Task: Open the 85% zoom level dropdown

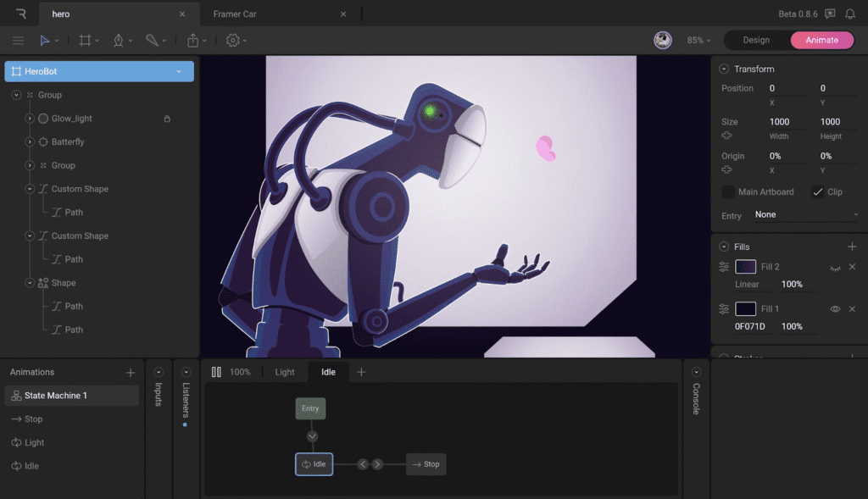Action: (699, 40)
